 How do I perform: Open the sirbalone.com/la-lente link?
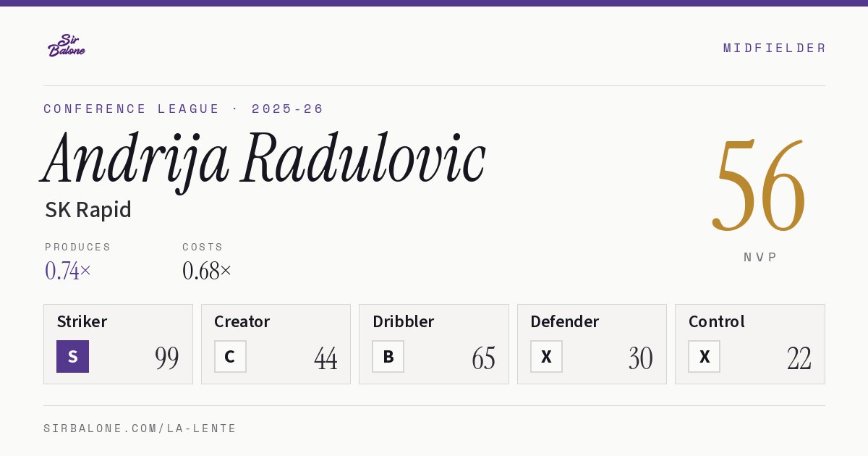click(x=140, y=428)
